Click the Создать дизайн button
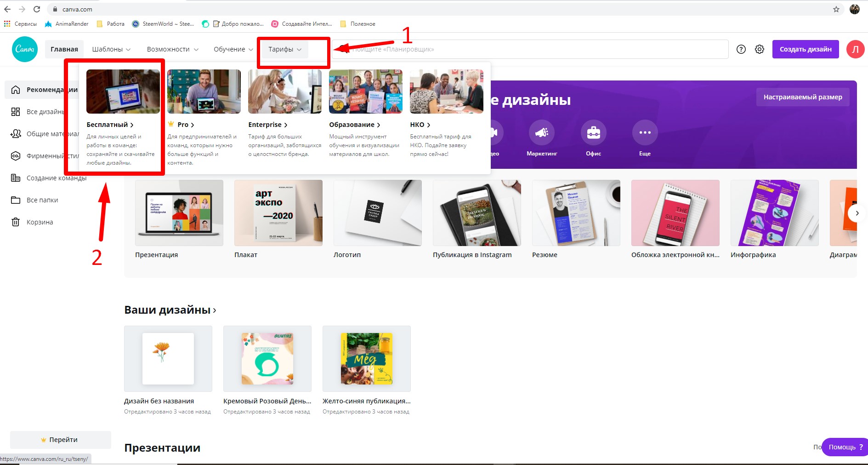 point(806,49)
